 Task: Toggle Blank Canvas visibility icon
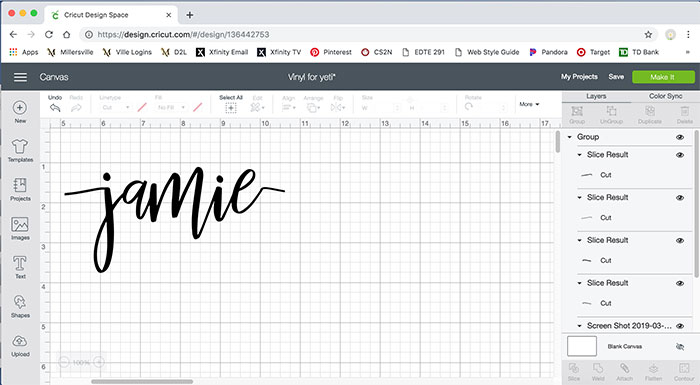click(x=680, y=347)
